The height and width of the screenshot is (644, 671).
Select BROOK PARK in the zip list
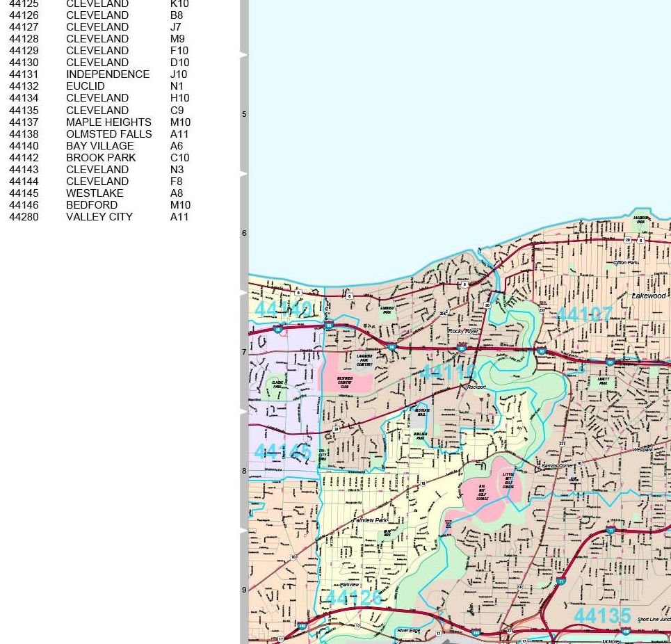click(x=101, y=158)
